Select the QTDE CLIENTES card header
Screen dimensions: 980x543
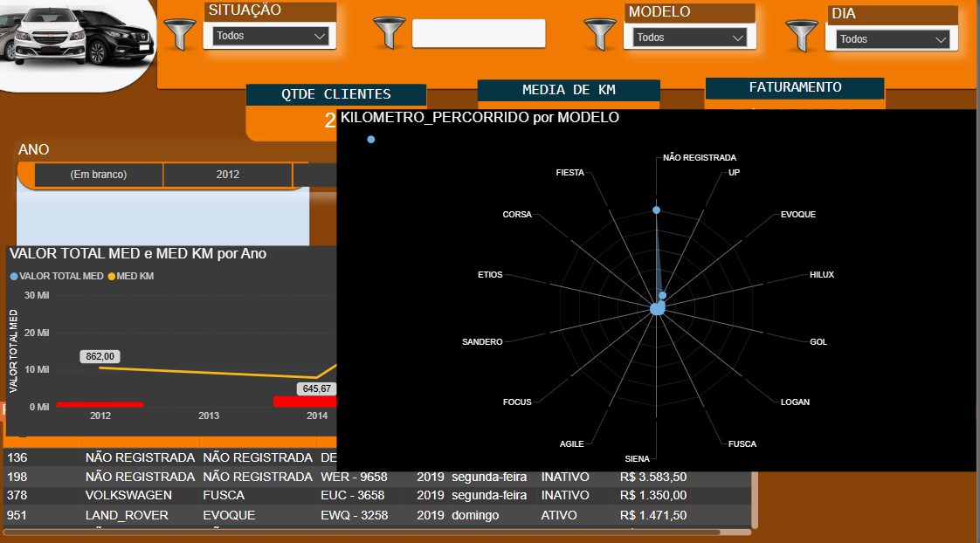(336, 94)
